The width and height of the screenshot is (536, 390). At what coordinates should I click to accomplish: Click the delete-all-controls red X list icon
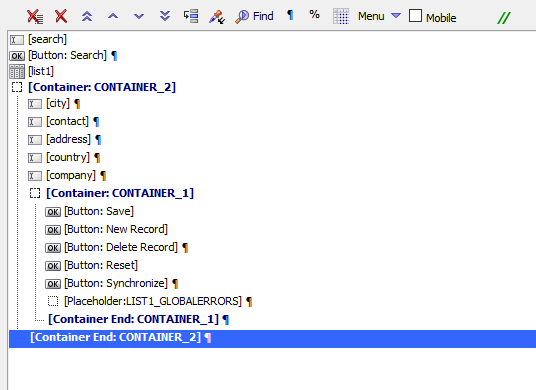[x=35, y=16]
